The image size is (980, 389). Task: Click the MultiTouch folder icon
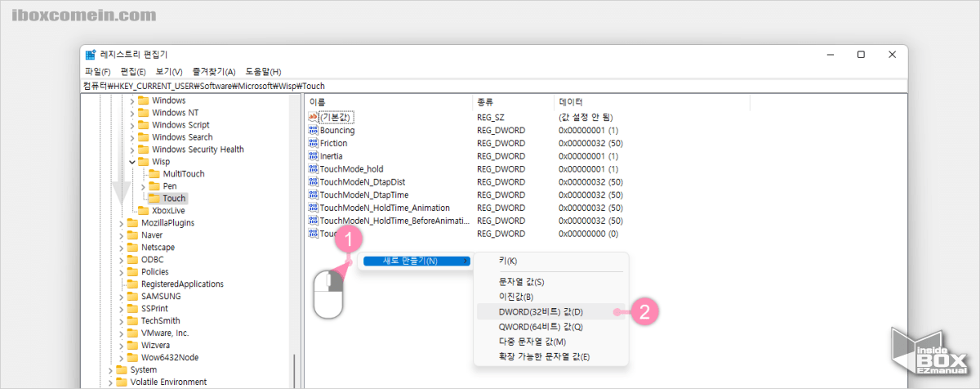tap(154, 174)
